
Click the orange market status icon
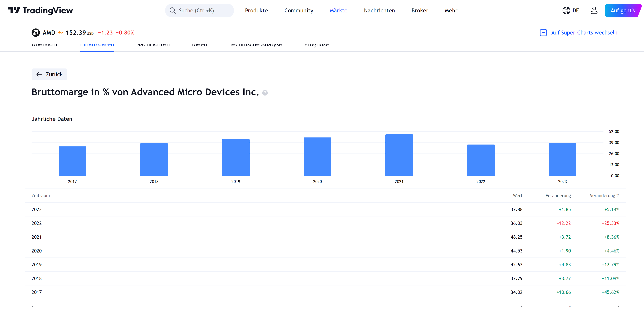(60, 32)
